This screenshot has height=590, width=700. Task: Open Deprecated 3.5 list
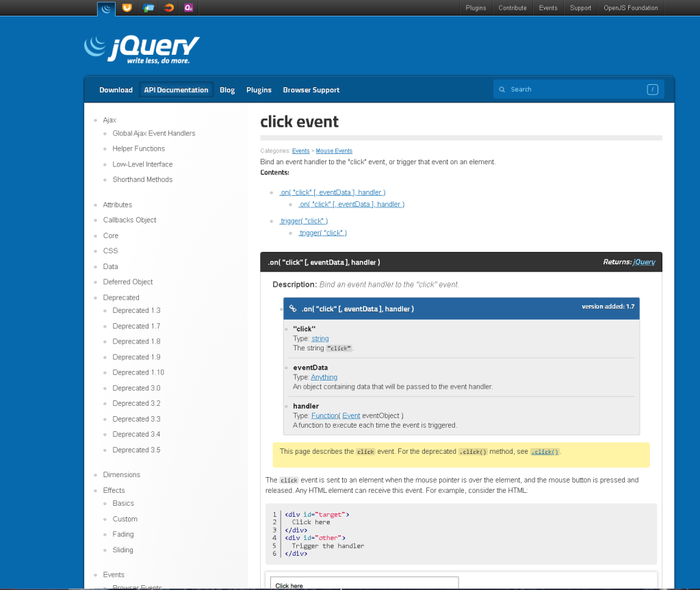[136, 449]
